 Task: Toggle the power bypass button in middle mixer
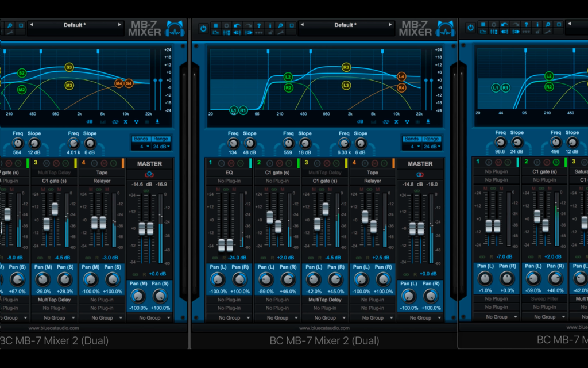click(x=203, y=29)
